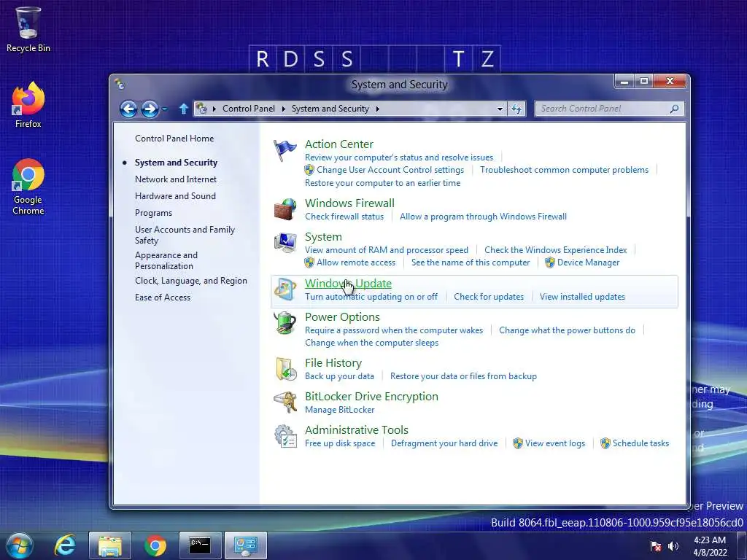Open File Explorer from taskbar
The height and width of the screenshot is (560, 747).
[110, 545]
